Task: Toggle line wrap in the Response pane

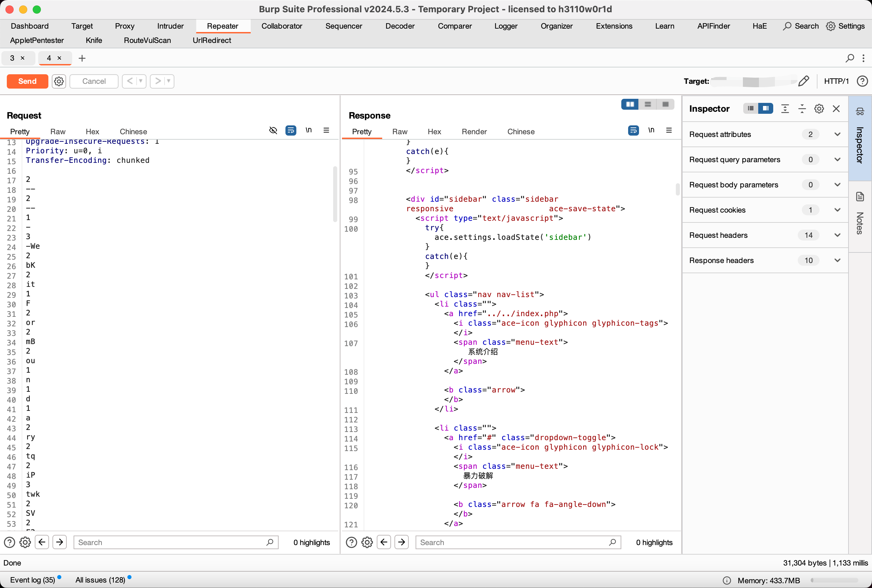Action: click(x=633, y=130)
